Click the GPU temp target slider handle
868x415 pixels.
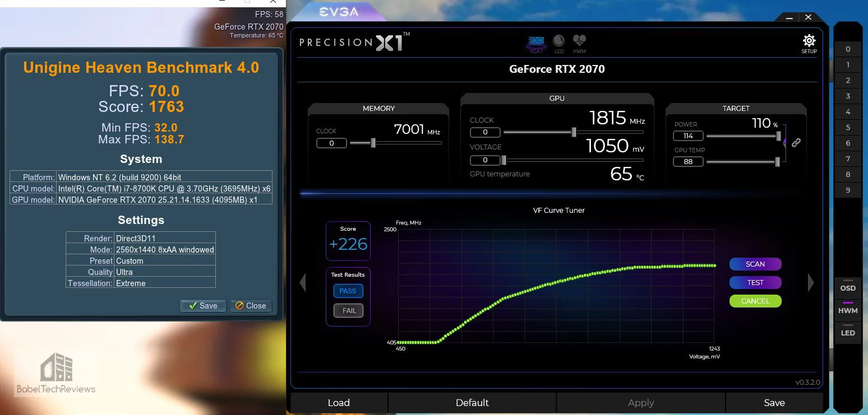pos(777,162)
